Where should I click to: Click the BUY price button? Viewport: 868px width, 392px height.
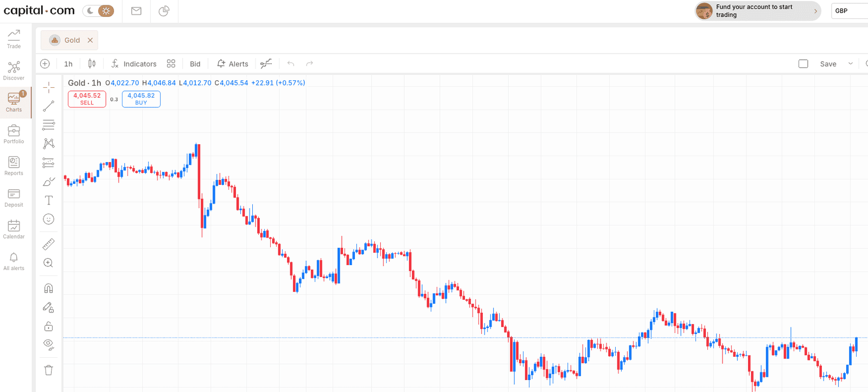[141, 99]
